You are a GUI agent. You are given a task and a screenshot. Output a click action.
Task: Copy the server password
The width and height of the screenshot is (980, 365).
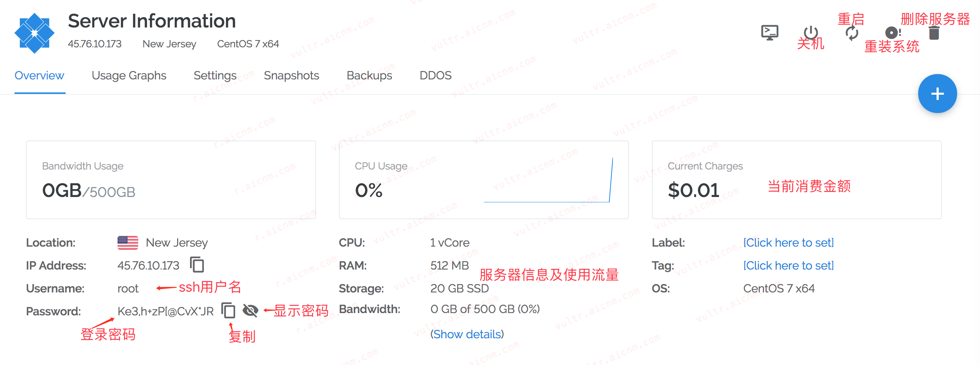[x=229, y=310]
